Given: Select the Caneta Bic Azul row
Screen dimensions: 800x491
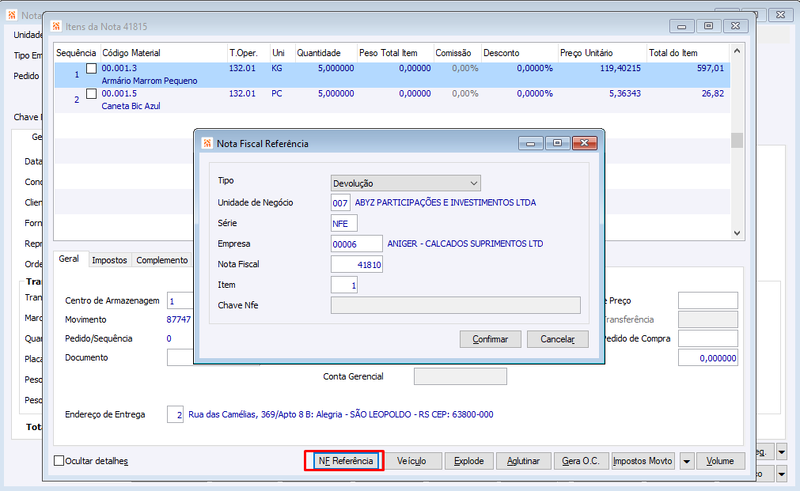Looking at the screenshot, I should (x=392, y=100).
